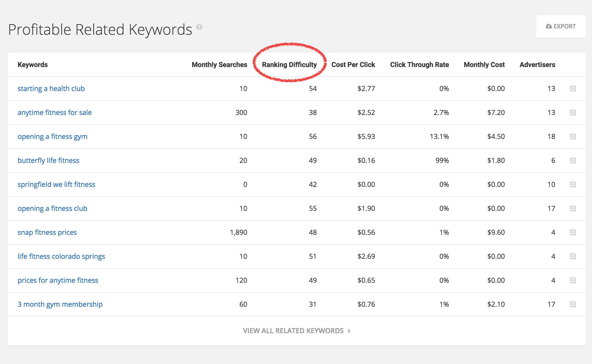Click the life fitness colorado springs keyword
The height and width of the screenshot is (364, 592).
tap(61, 256)
